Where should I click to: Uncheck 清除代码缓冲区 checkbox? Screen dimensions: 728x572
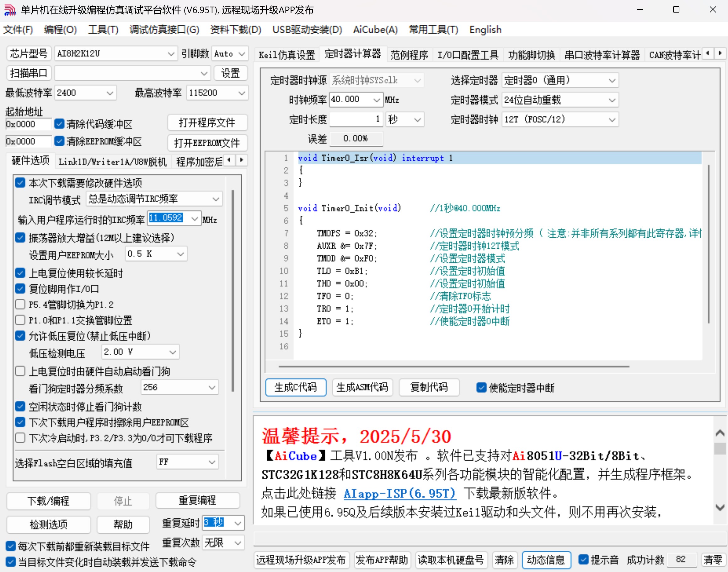coord(59,124)
